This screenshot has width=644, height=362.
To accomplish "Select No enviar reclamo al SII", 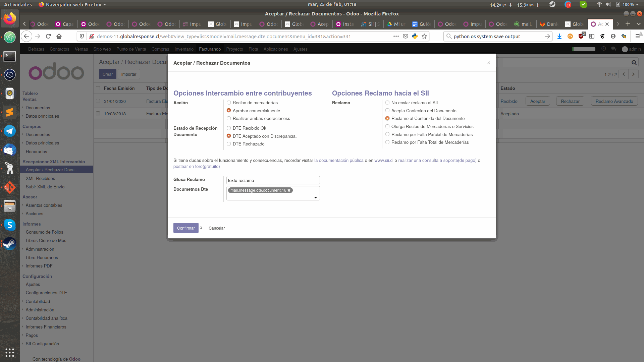I will [387, 103].
